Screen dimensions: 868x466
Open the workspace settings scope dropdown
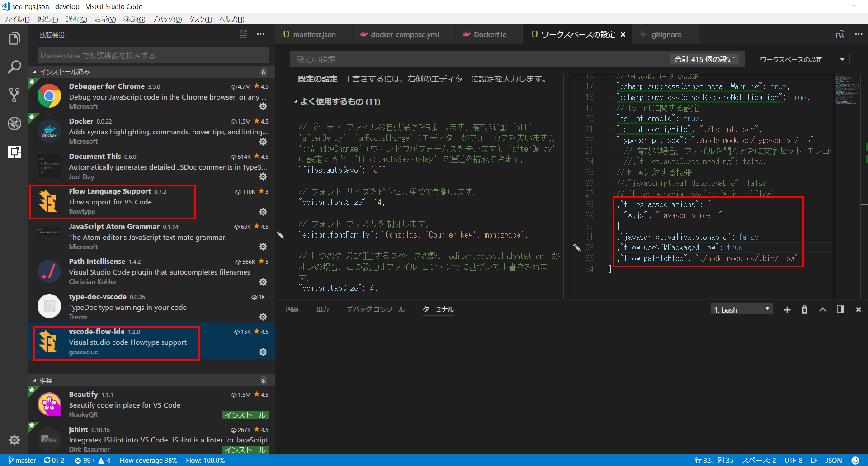pos(802,59)
